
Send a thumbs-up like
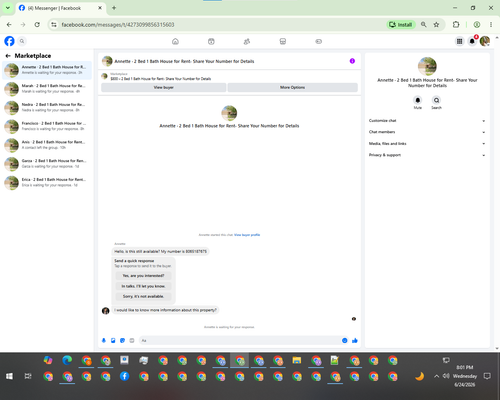coord(355,340)
